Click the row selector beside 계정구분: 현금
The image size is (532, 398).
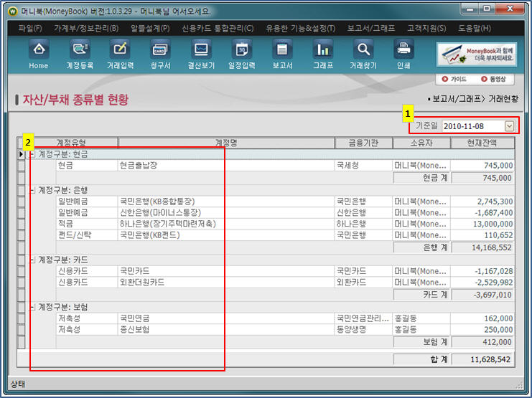(21, 154)
